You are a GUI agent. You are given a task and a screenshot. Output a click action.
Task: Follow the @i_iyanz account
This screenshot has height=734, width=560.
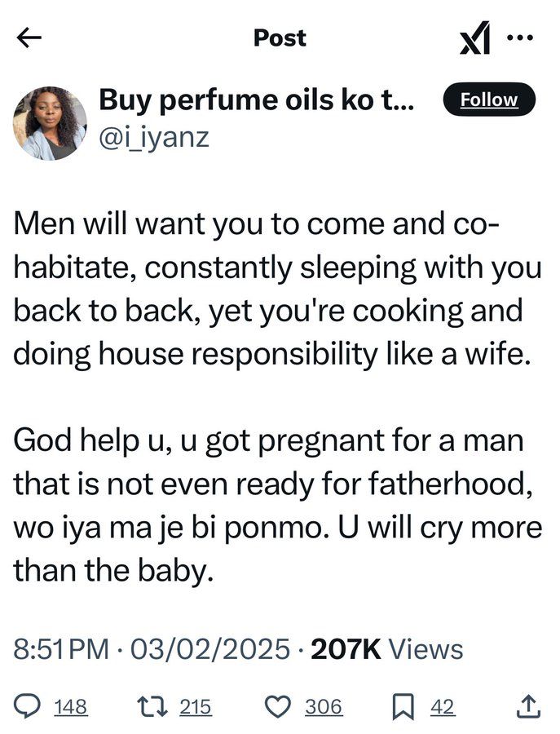point(488,99)
